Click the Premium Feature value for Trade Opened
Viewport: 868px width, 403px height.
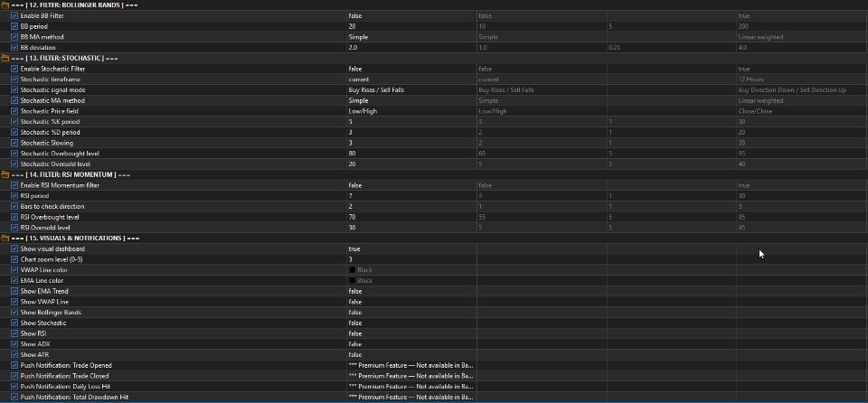411,365
